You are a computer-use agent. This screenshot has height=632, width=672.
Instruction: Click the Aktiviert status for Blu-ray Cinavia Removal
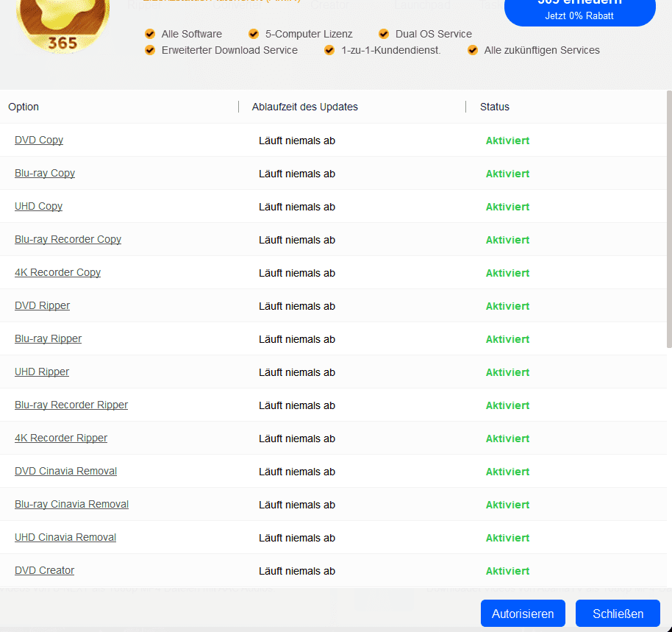pos(507,505)
